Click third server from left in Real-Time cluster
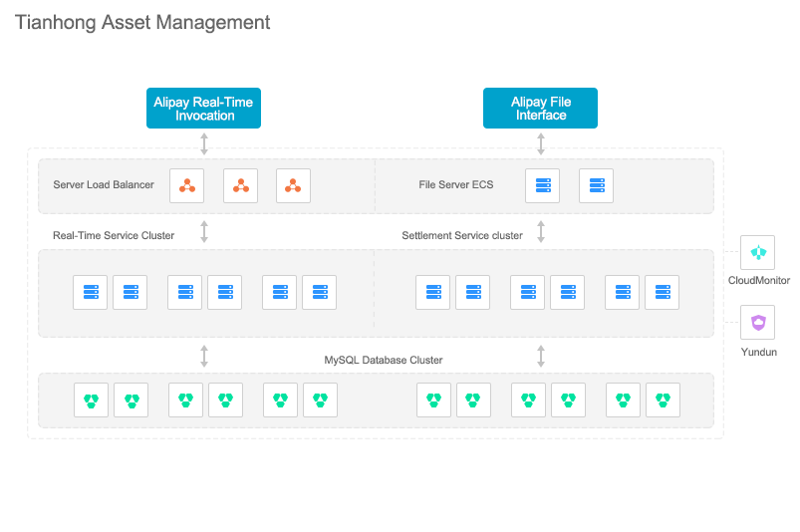 click(x=184, y=292)
